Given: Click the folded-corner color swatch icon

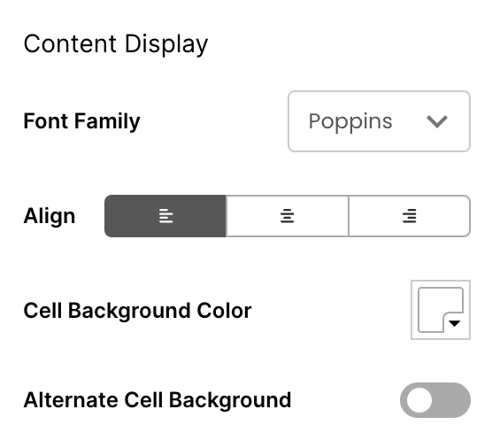Looking at the screenshot, I should (441, 310).
